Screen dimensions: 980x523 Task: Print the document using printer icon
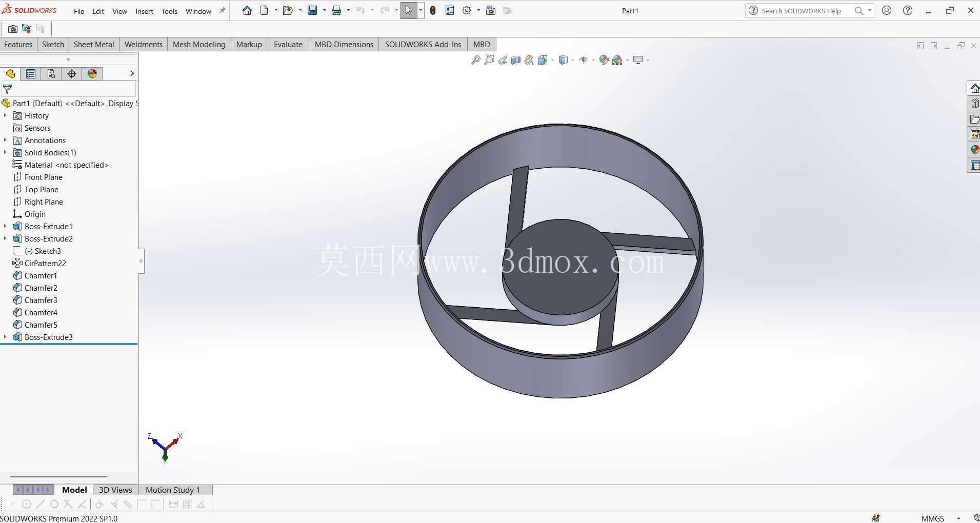336,10
